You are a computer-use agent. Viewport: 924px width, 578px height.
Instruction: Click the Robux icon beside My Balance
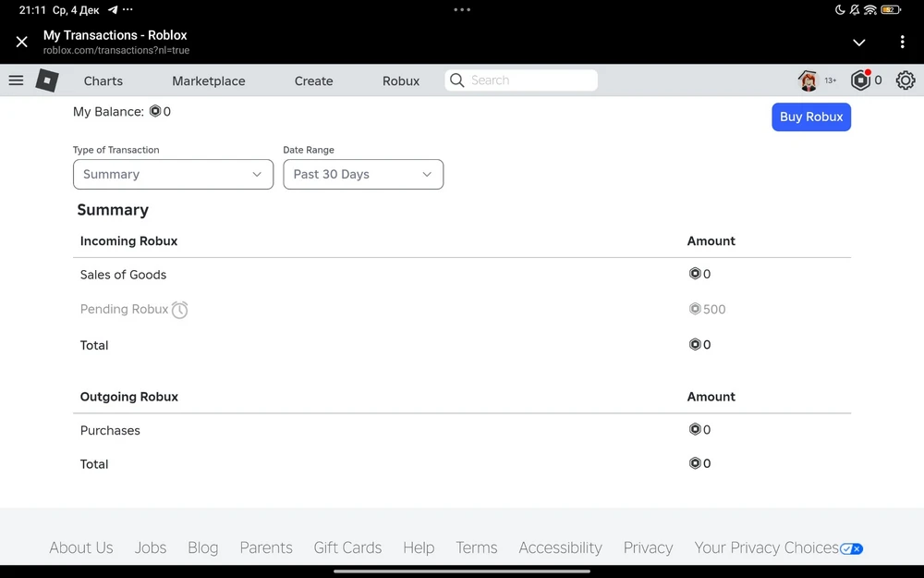point(155,111)
